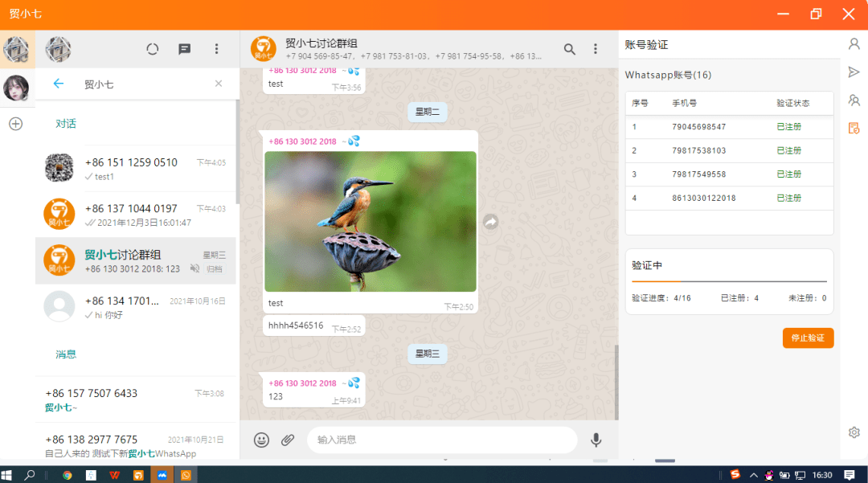Open left panel three-dot menu
The width and height of the screenshot is (868, 483).
pos(216,49)
